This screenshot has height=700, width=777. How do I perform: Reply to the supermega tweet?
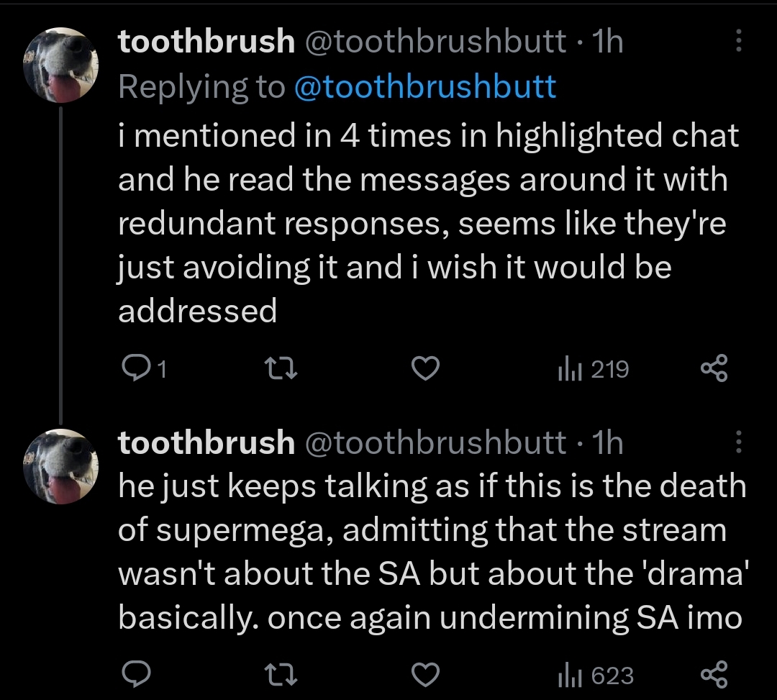[136, 675]
